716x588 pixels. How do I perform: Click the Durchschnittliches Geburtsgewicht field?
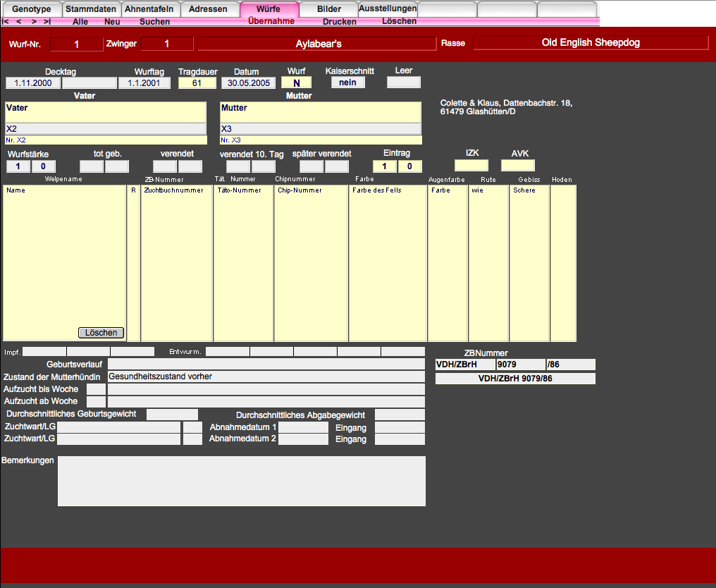coord(172,415)
